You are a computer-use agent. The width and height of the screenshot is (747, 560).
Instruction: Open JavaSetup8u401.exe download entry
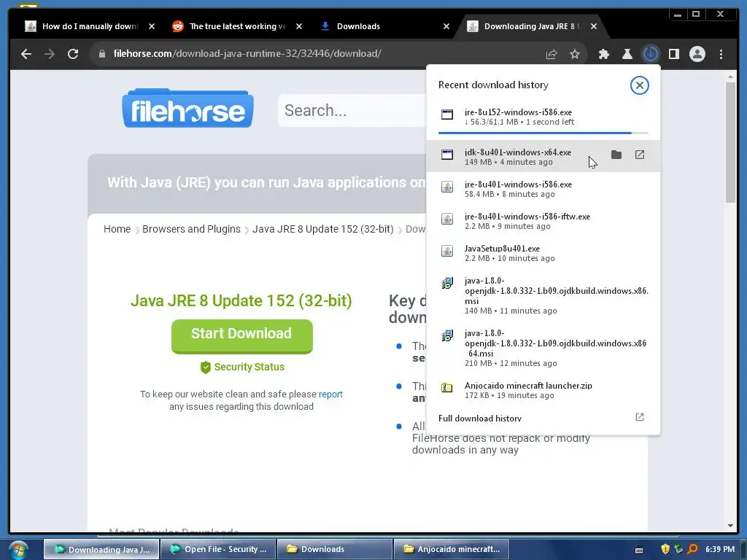pyautogui.click(x=543, y=253)
